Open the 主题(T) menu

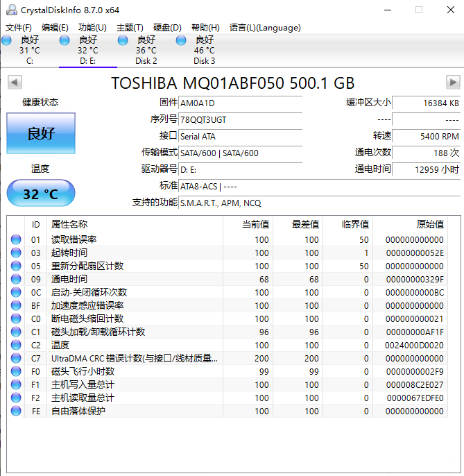pyautogui.click(x=130, y=28)
